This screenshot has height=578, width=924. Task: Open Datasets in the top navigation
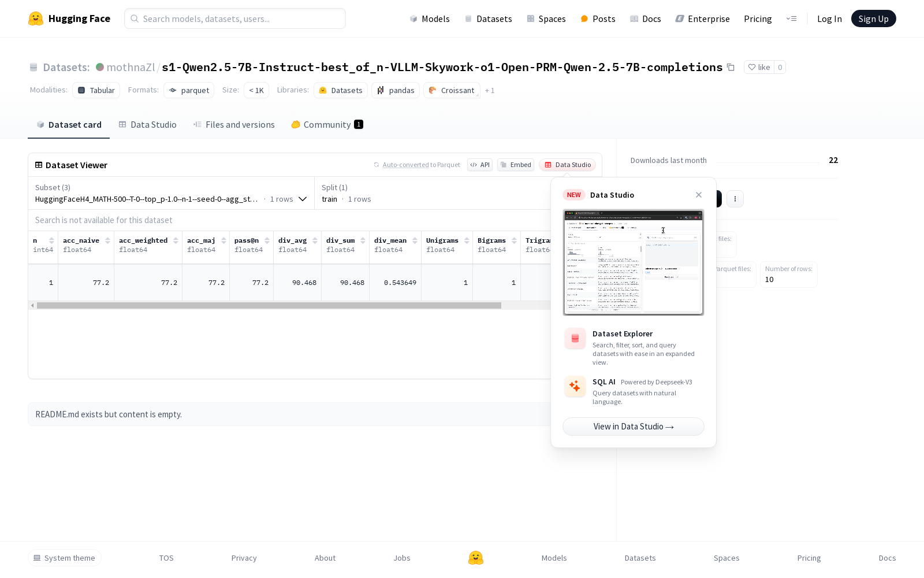click(489, 18)
